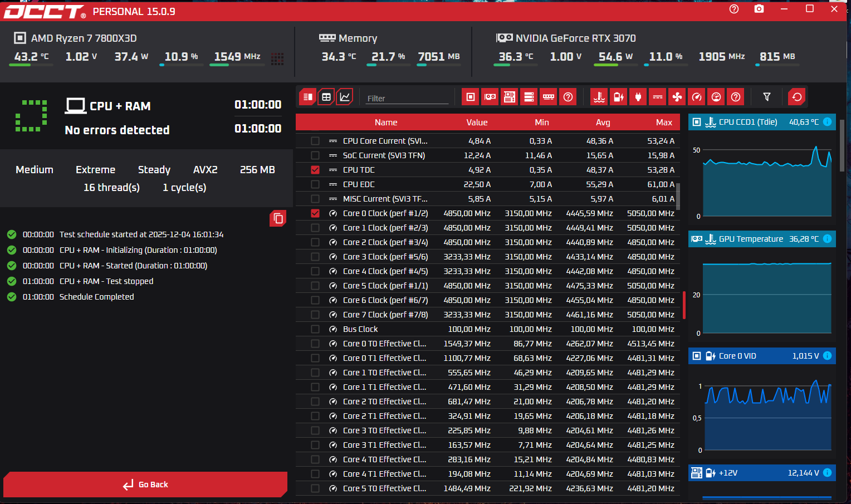
Task: Check the Core 1 Clock checkbox
Action: (315, 228)
